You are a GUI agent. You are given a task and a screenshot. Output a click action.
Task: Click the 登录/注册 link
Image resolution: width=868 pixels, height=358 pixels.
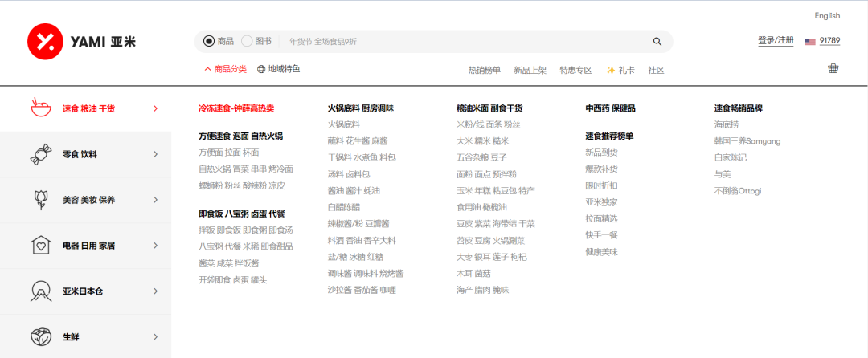[776, 41]
